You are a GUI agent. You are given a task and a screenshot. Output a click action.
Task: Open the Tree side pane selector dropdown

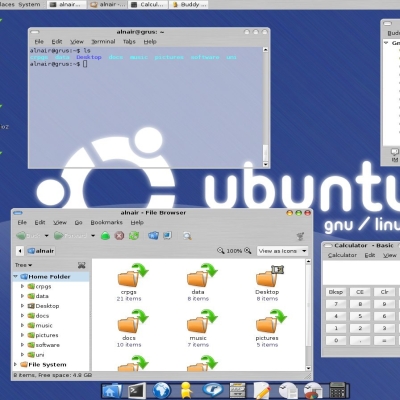click(x=23, y=265)
